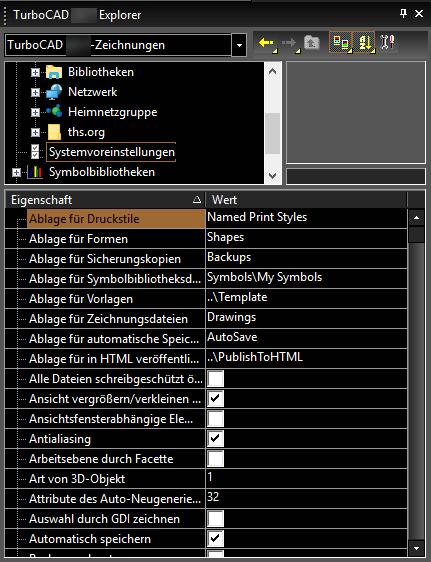Screen dimensions: 431x562
Task: Click the Symbolbibliotheken books icon
Action: point(35,172)
